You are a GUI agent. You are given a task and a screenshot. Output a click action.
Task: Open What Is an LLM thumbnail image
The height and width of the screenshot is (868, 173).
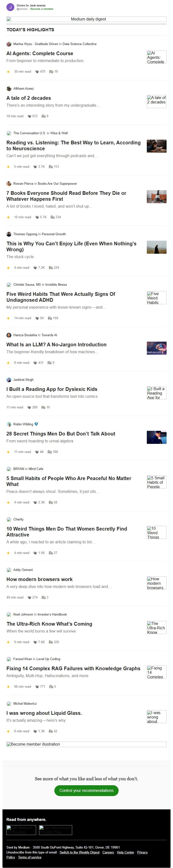[156, 348]
